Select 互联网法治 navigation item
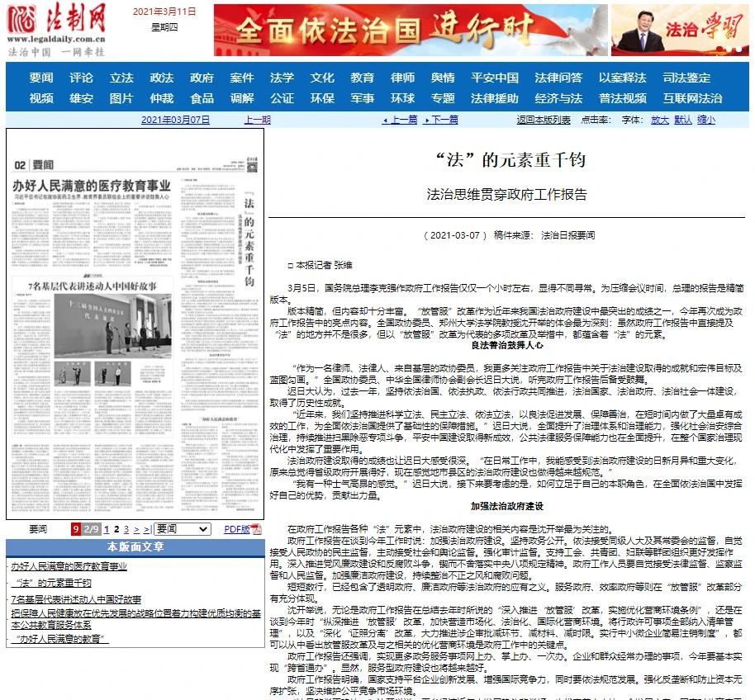This screenshot has height=700, width=755. click(692, 98)
